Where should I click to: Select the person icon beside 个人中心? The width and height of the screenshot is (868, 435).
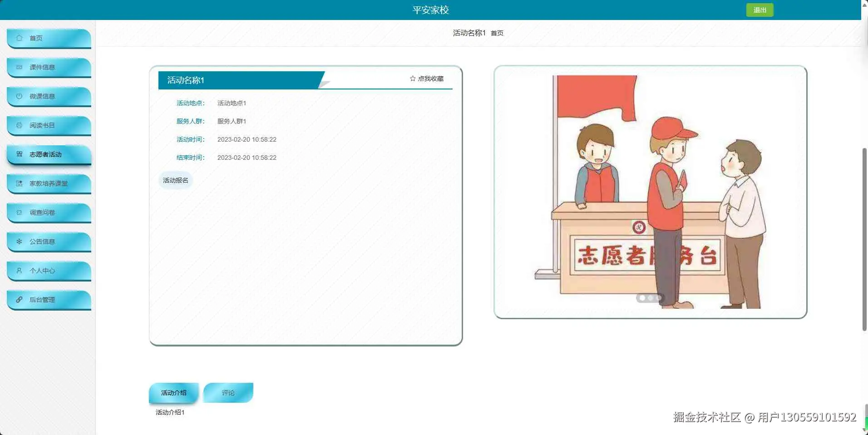coord(19,271)
